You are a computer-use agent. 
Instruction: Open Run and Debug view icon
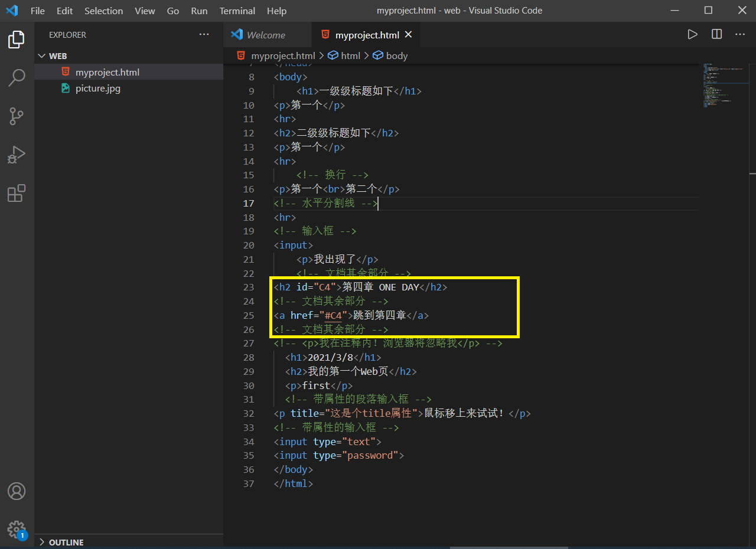(x=17, y=155)
